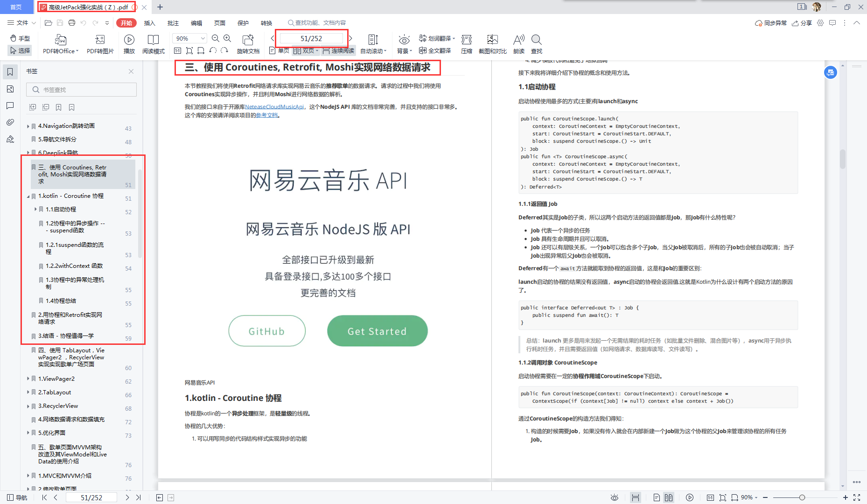Open the 保护 protection tab

coord(243,23)
